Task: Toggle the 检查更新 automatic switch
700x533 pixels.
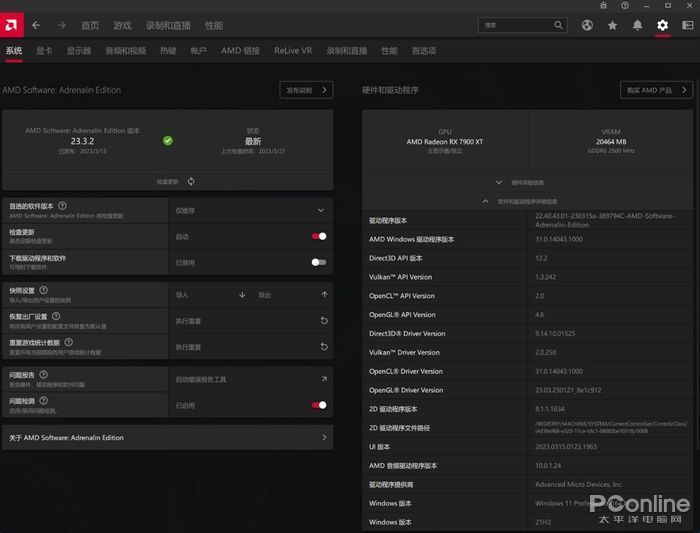Action: point(319,236)
